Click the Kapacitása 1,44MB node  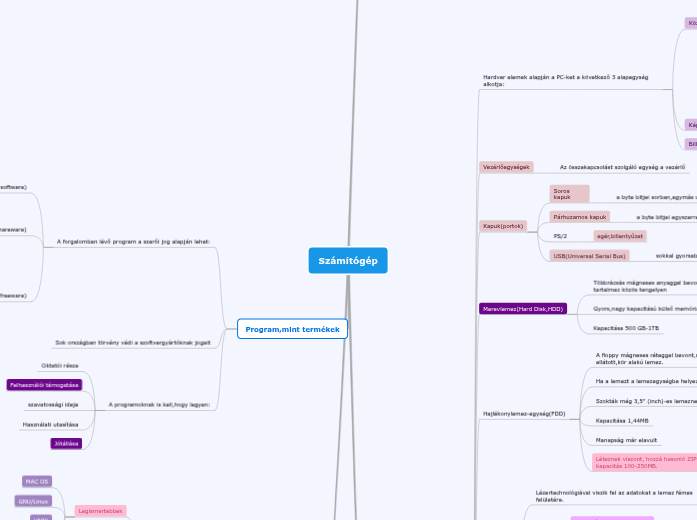pos(622,421)
